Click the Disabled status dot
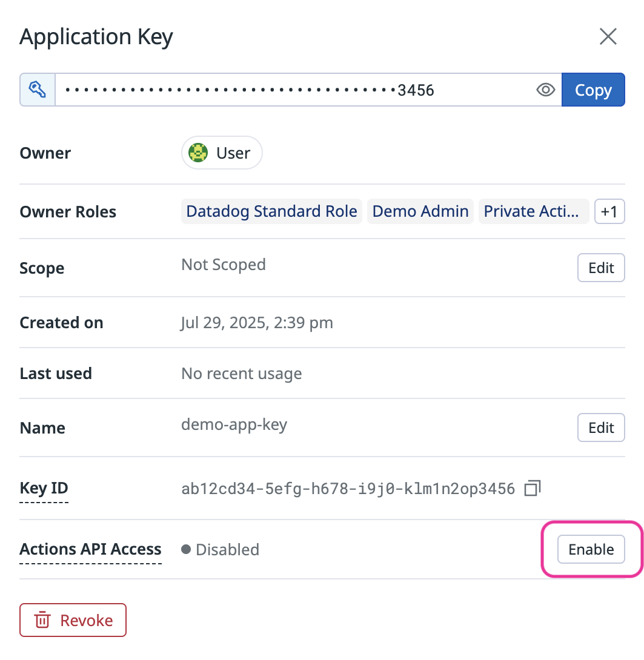 (x=186, y=549)
